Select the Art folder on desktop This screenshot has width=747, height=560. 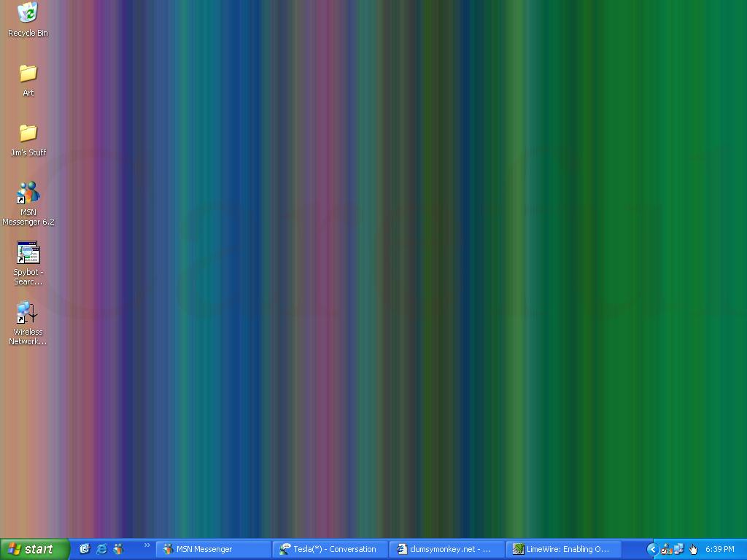(28, 74)
